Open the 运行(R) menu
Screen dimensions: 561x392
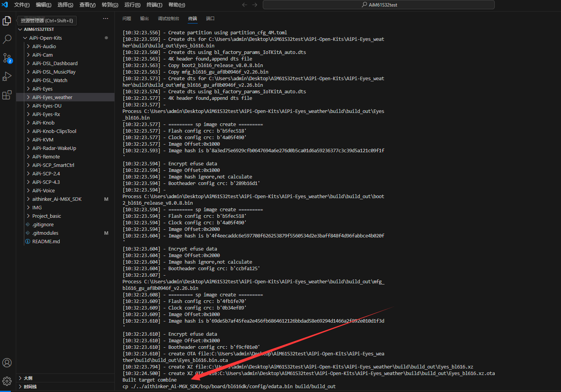tap(132, 5)
